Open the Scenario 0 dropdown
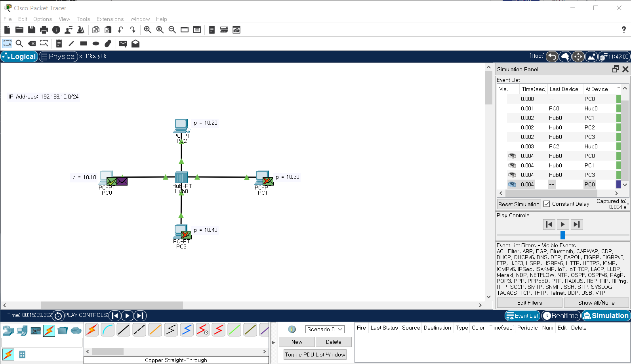Screen dimensions: 631x364 pos(325,329)
